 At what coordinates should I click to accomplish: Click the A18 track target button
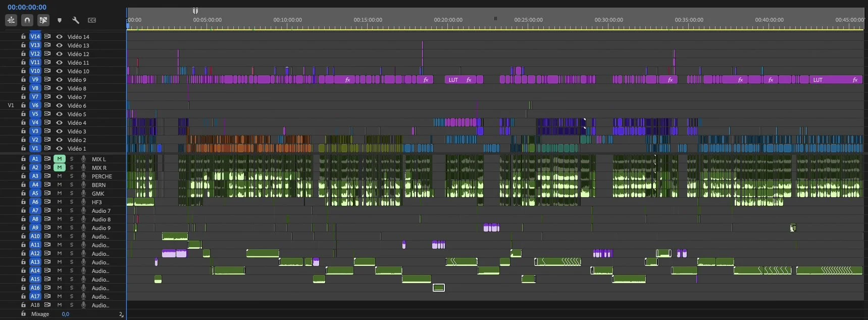(35, 305)
